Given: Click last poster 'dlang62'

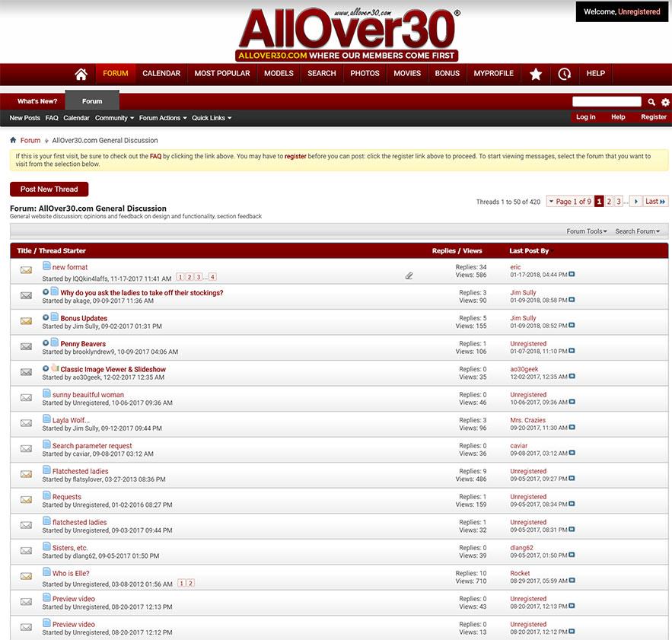Looking at the screenshot, I should point(521,548).
